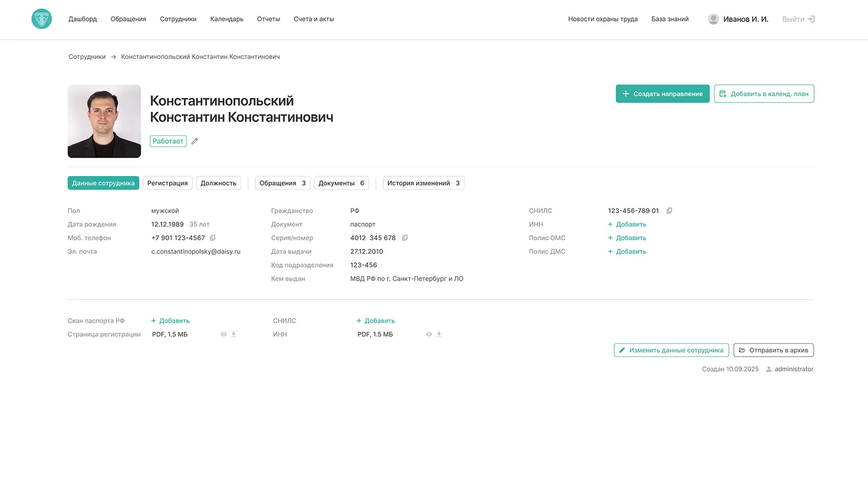Viewport: 868px width, 489px height.
Task: Click Сотрудники in the breadcrumb
Action: tap(87, 57)
